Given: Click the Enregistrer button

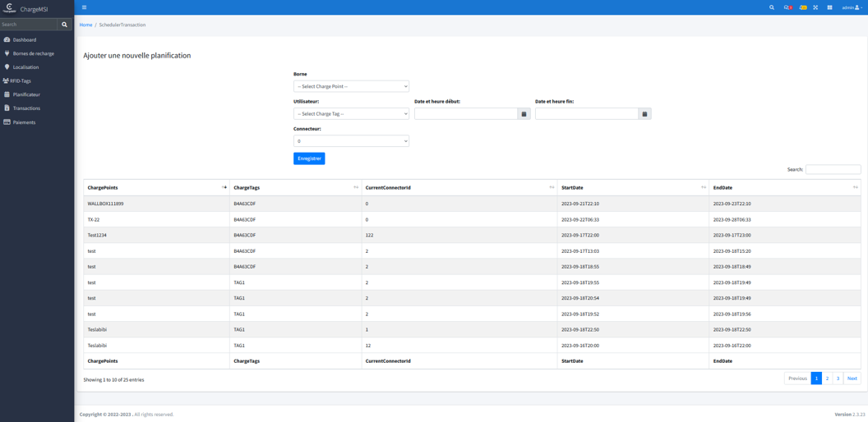Looking at the screenshot, I should coord(309,158).
